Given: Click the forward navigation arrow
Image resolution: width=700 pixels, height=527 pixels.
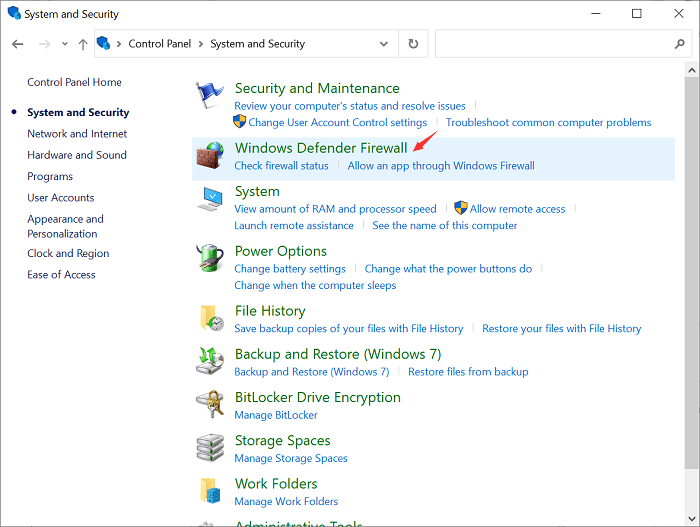Looking at the screenshot, I should point(45,44).
